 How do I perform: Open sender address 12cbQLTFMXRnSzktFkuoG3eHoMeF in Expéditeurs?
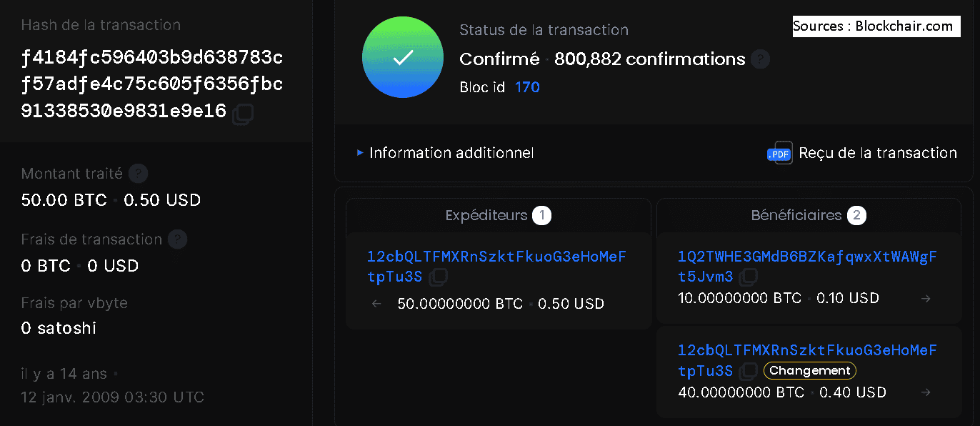[x=496, y=266]
